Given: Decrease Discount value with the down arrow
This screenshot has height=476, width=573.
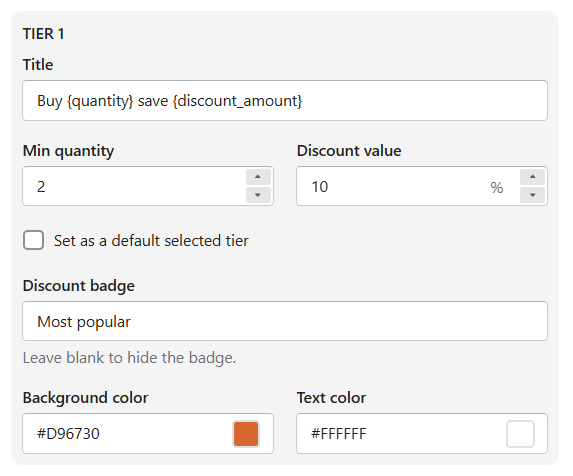Looking at the screenshot, I should tap(532, 195).
